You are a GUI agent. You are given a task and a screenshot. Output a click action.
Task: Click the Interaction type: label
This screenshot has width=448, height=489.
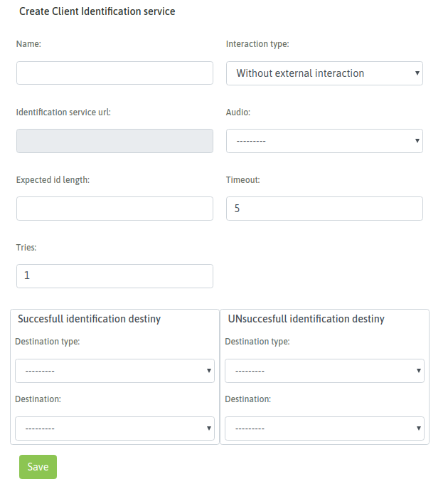257,44
